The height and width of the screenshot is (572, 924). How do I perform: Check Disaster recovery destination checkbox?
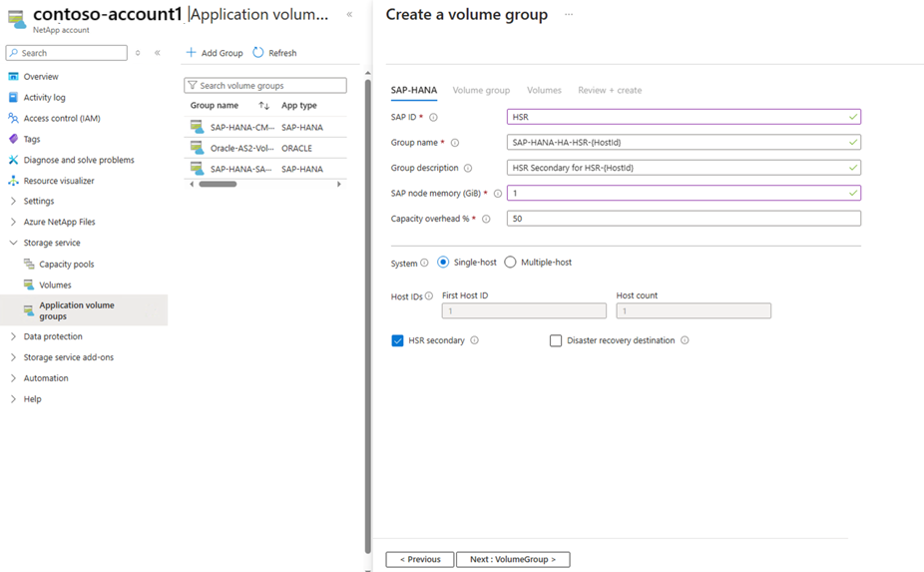[x=556, y=340]
